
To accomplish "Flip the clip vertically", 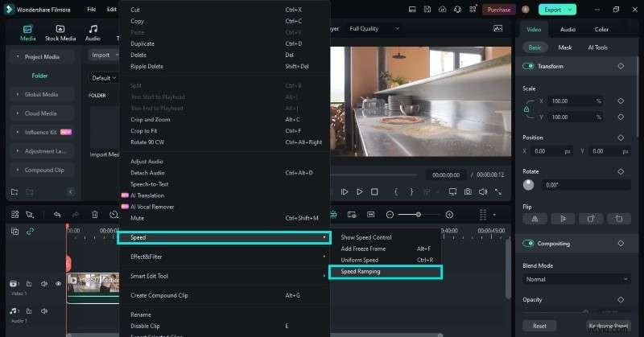I will click(563, 219).
